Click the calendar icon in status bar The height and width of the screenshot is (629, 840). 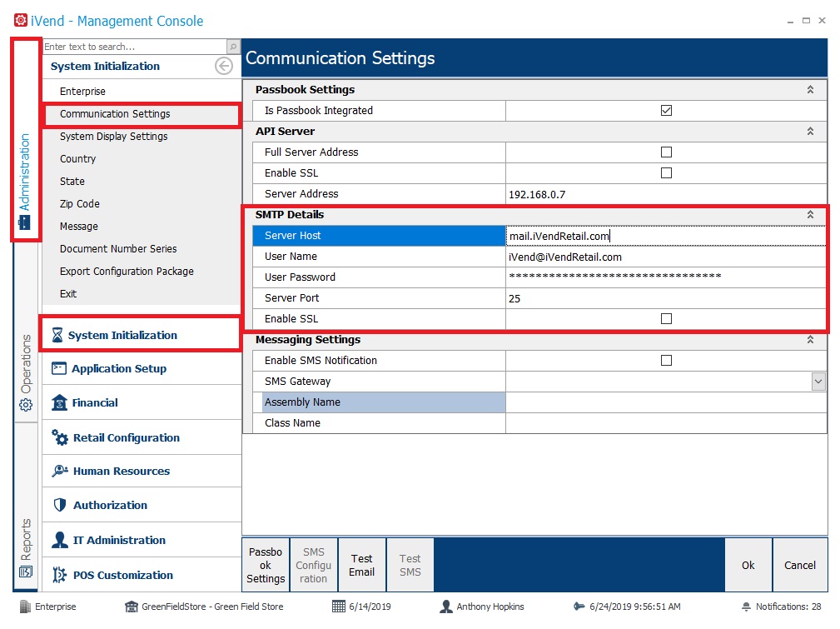[x=339, y=607]
